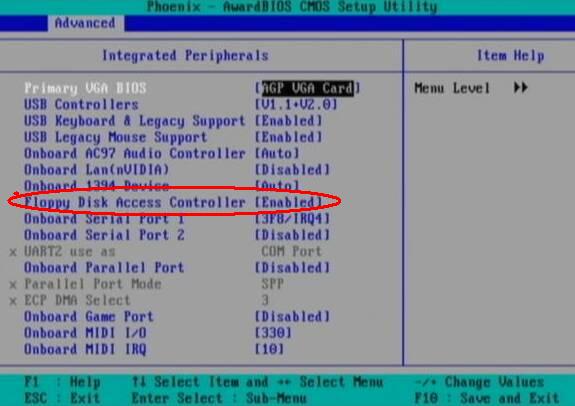The width and height of the screenshot is (575, 406).
Task: Click the Item Help heading
Action: 510,56
